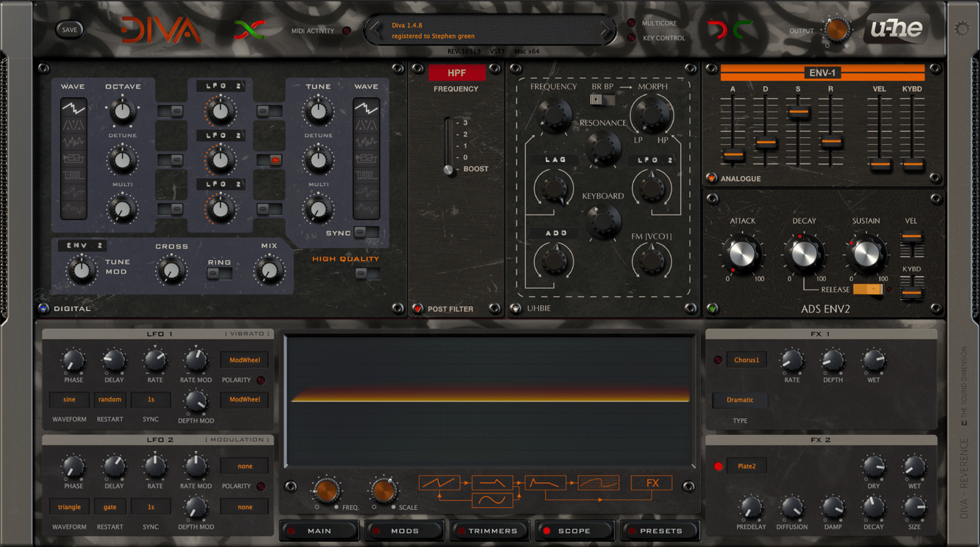Click LFO 1 sync 1s selector
This screenshot has height=547, width=980.
point(151,399)
